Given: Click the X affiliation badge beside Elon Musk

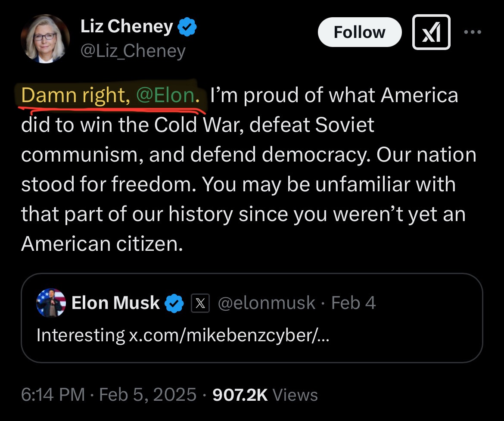Looking at the screenshot, I should pos(199,303).
